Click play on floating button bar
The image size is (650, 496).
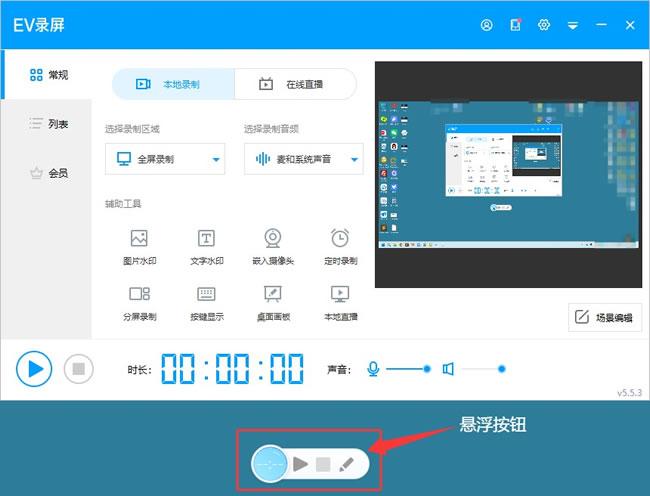(300, 464)
